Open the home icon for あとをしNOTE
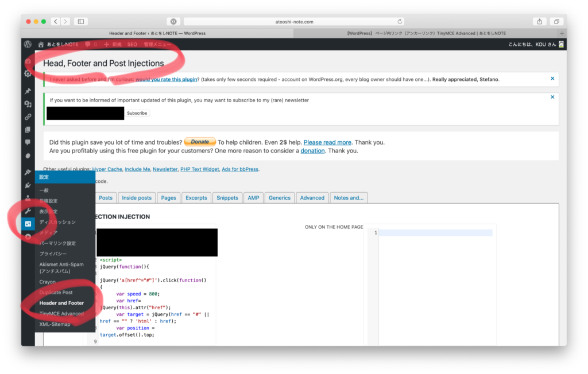The width and height of the screenshot is (588, 374). 41,44
